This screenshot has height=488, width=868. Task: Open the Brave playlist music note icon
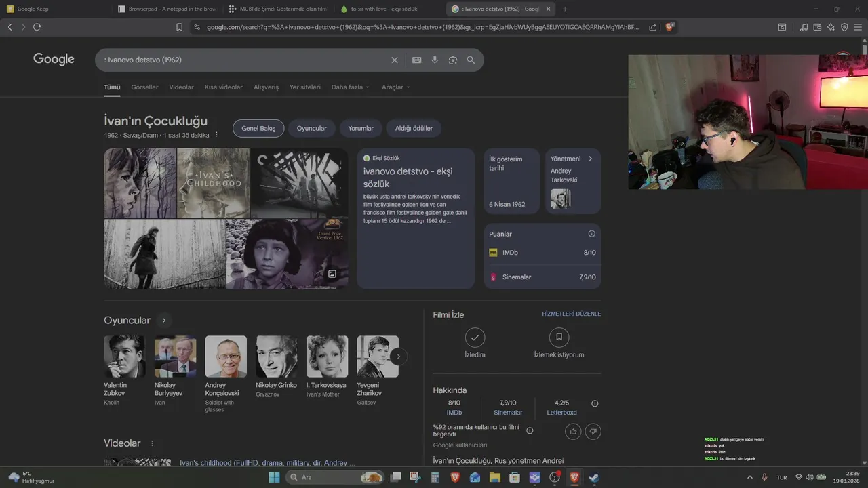pos(804,27)
